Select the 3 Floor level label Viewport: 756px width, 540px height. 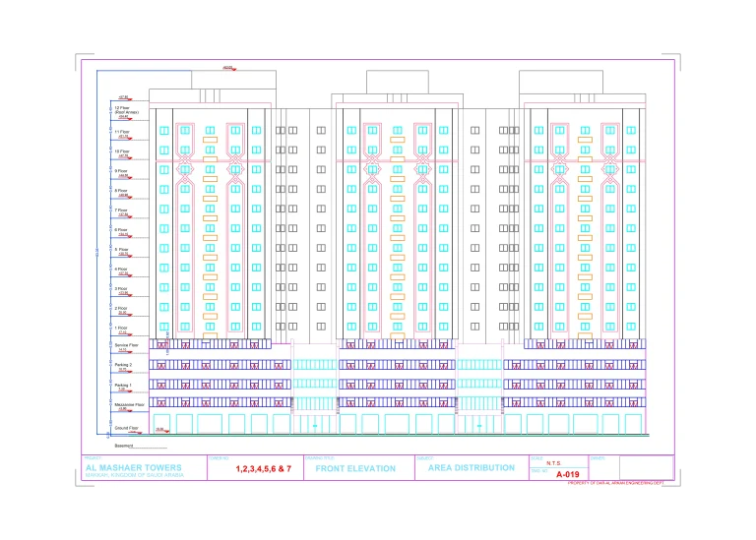pyautogui.click(x=122, y=288)
